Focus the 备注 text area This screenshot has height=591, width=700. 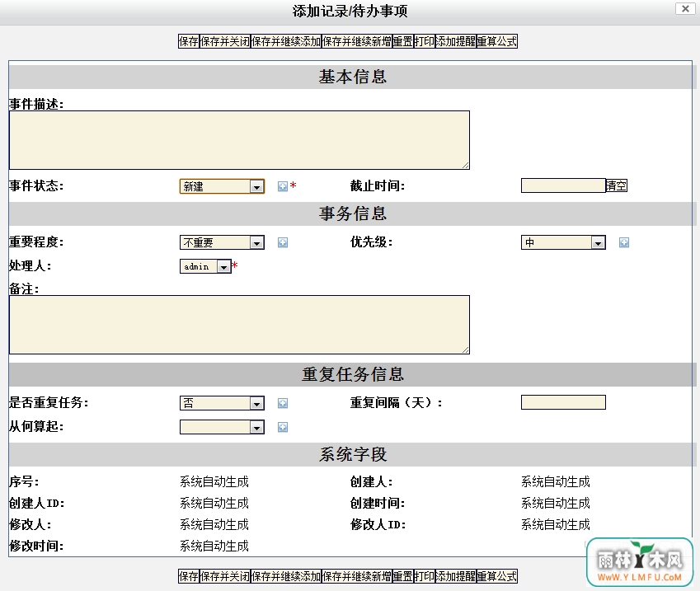[239, 325]
